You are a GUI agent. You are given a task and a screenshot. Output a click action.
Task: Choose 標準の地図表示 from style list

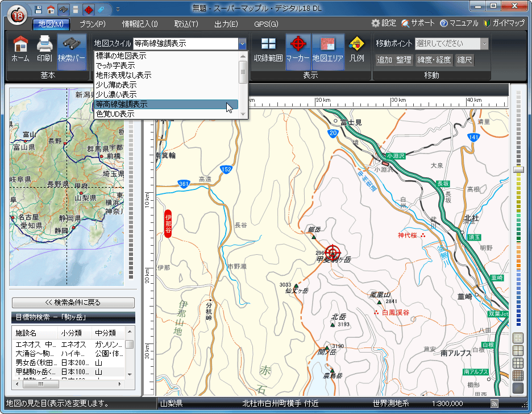coord(166,56)
